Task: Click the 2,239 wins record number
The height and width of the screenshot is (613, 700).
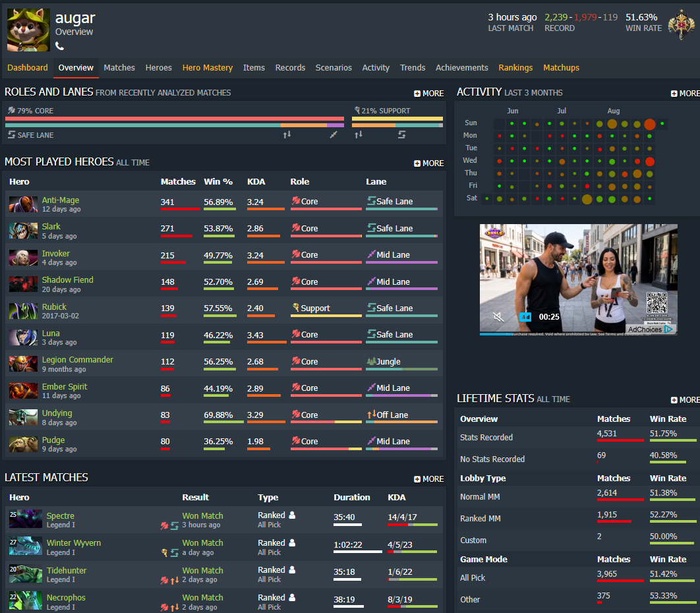Action: pos(556,17)
